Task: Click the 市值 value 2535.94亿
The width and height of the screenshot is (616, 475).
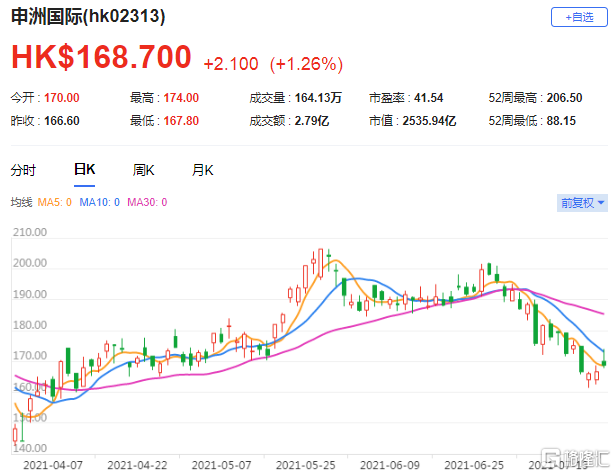Action: 429,121
